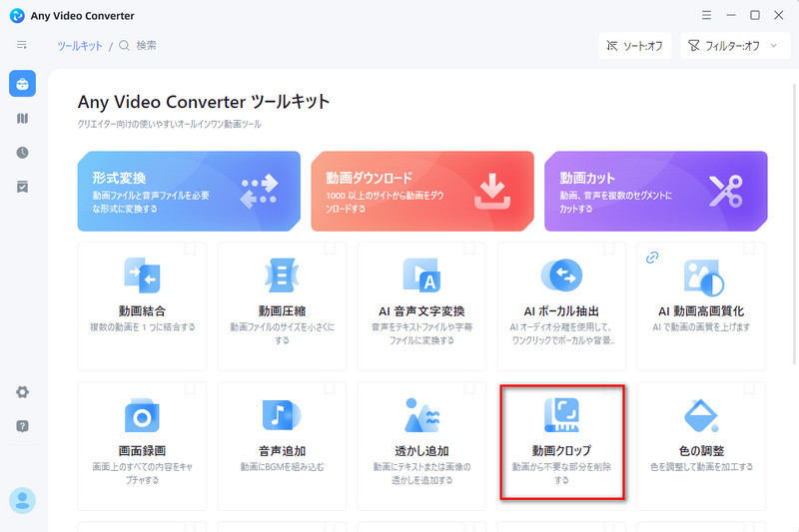Screen dimensions: 799x532
Task: Open the AI 音声文字変換 tool
Action: 421,306
